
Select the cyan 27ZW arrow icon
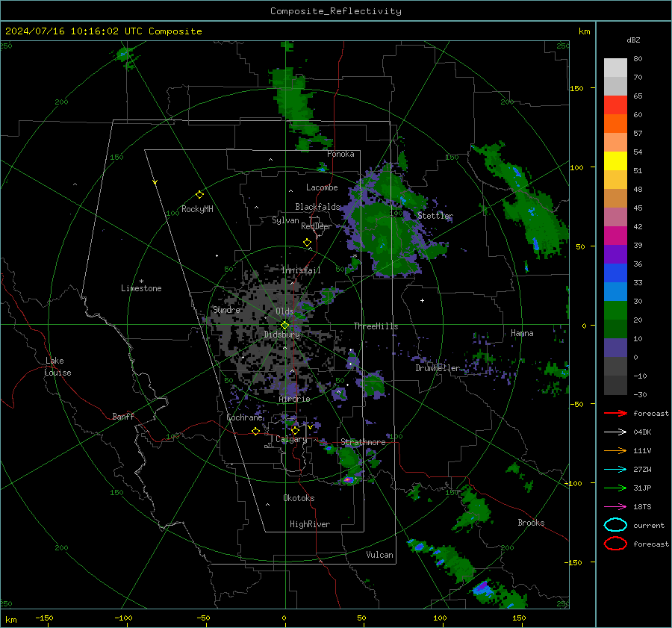[x=615, y=470]
